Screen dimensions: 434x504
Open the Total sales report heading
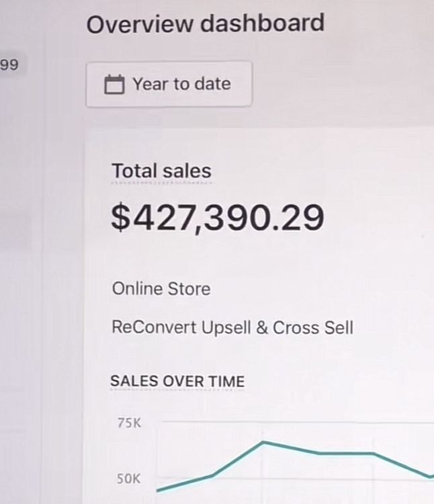point(161,171)
